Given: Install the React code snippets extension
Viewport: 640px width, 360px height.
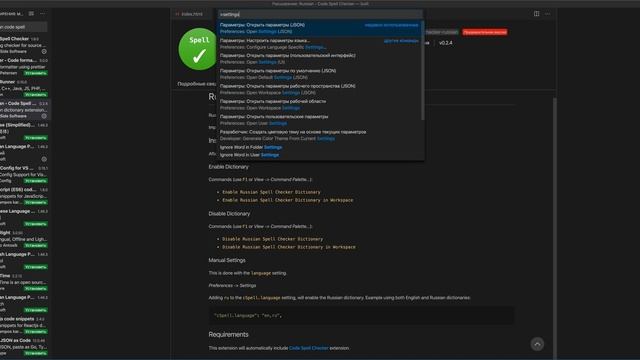Looking at the screenshot, I should point(36,331).
